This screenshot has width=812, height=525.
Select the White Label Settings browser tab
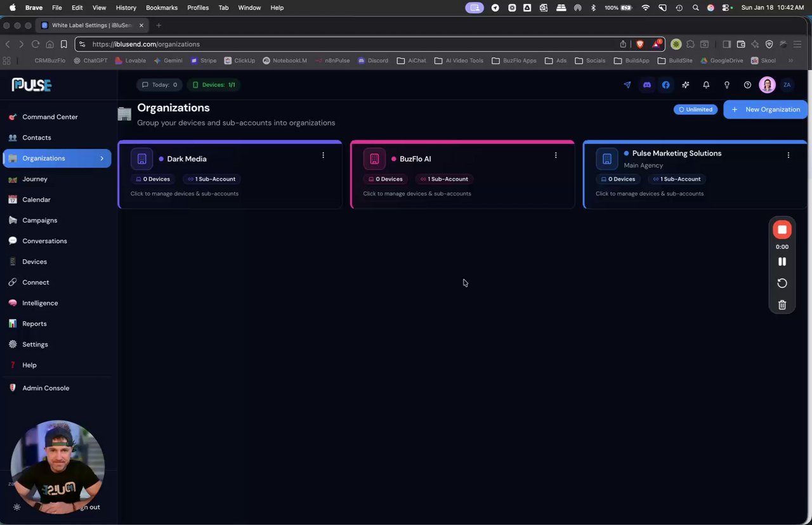coord(93,25)
